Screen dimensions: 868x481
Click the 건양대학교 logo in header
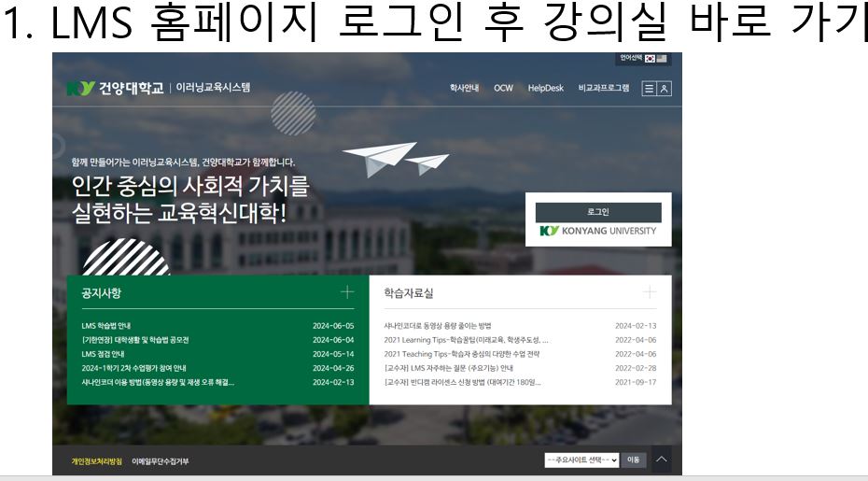116,89
